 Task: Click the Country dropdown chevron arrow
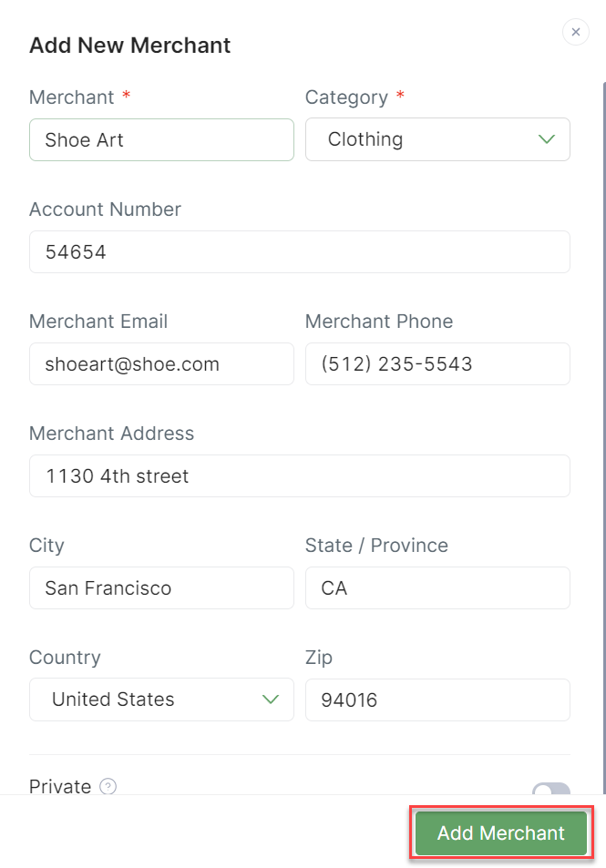(271, 700)
